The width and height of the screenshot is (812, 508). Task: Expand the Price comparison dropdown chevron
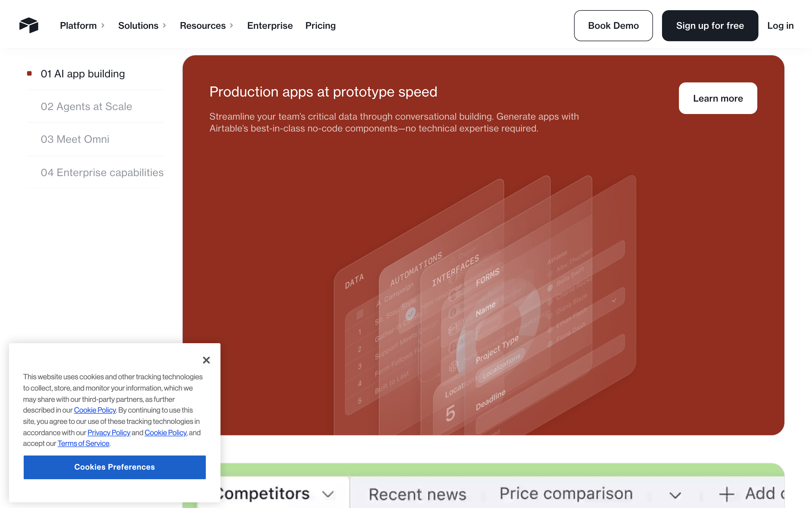[x=675, y=495]
